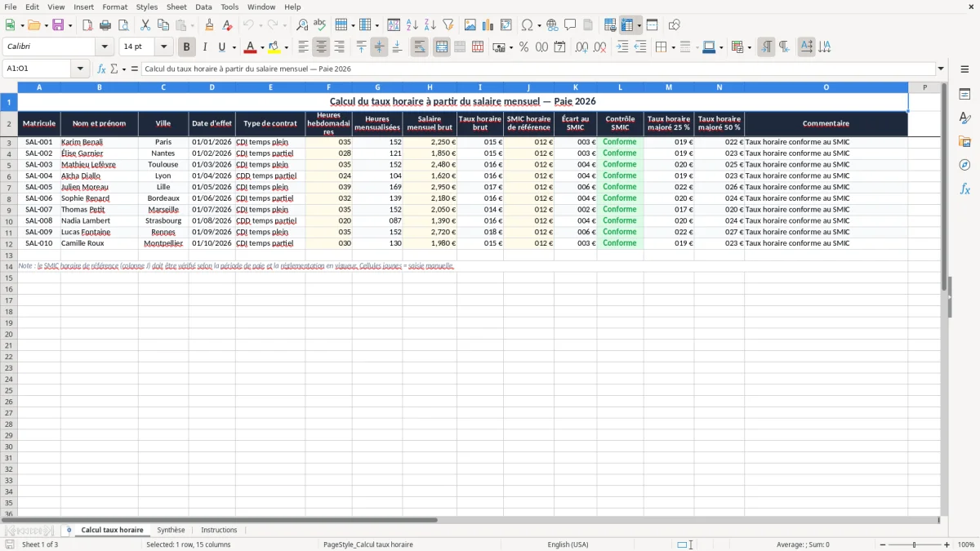Open the font color dropdown arrow
Viewport: 980px width, 551px height.
click(262, 47)
